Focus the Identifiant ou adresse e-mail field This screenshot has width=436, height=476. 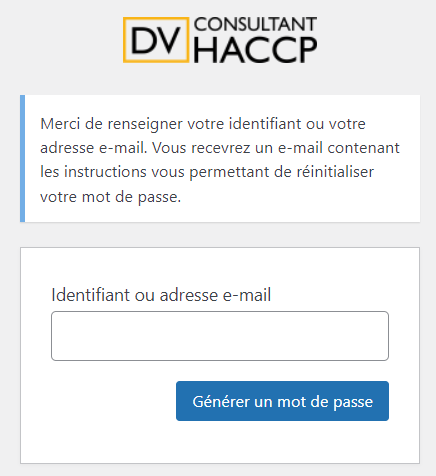tap(220, 336)
